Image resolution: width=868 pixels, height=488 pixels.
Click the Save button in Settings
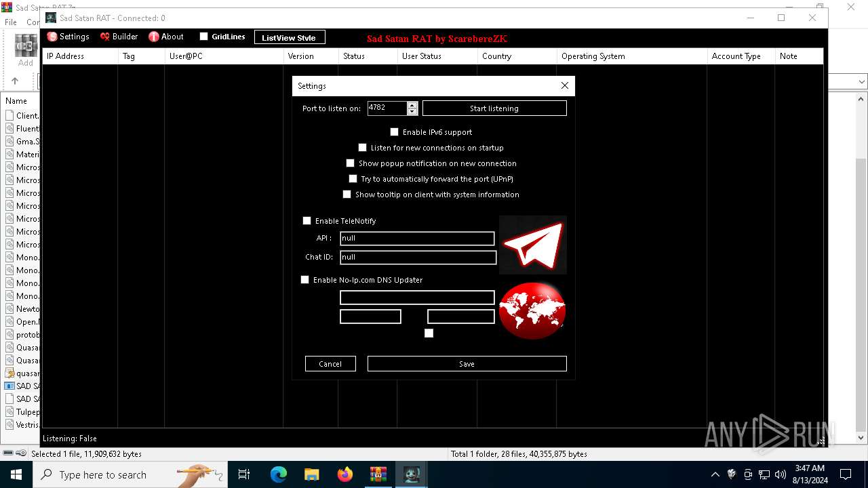point(467,364)
